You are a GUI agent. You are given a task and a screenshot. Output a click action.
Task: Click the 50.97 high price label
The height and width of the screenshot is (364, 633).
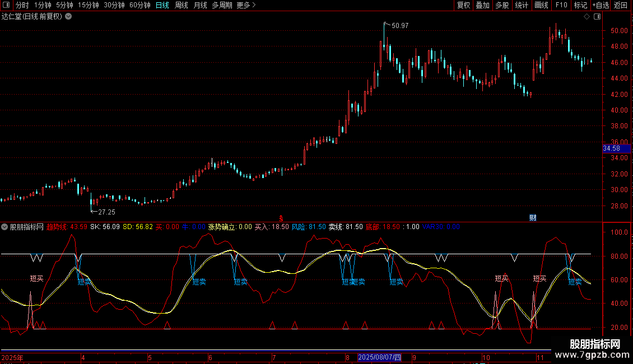[x=400, y=26]
